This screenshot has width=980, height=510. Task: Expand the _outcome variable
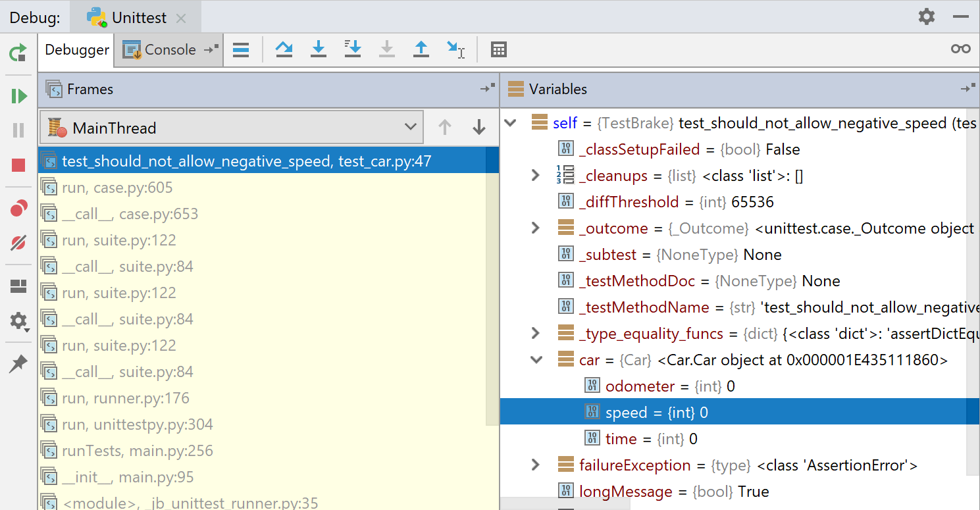tap(534, 228)
